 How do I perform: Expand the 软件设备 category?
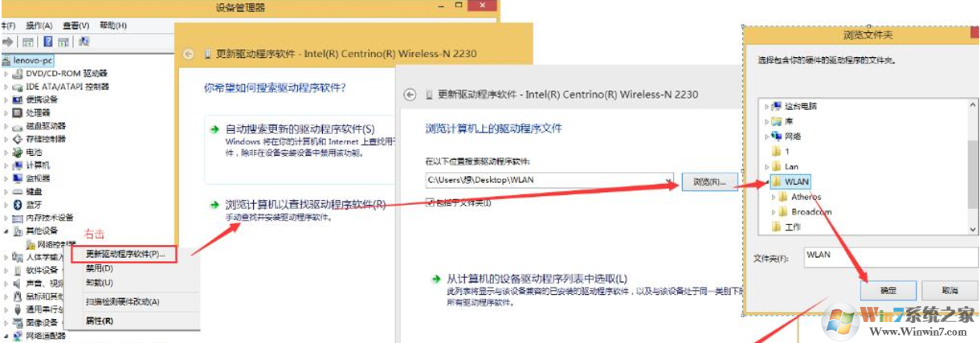tap(6, 270)
